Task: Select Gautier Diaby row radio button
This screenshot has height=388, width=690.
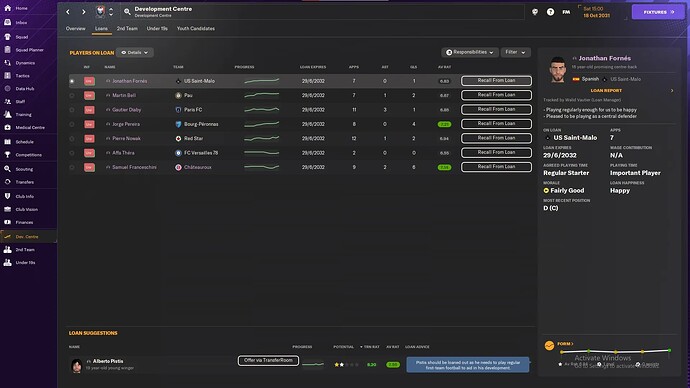Action: pyautogui.click(x=72, y=110)
